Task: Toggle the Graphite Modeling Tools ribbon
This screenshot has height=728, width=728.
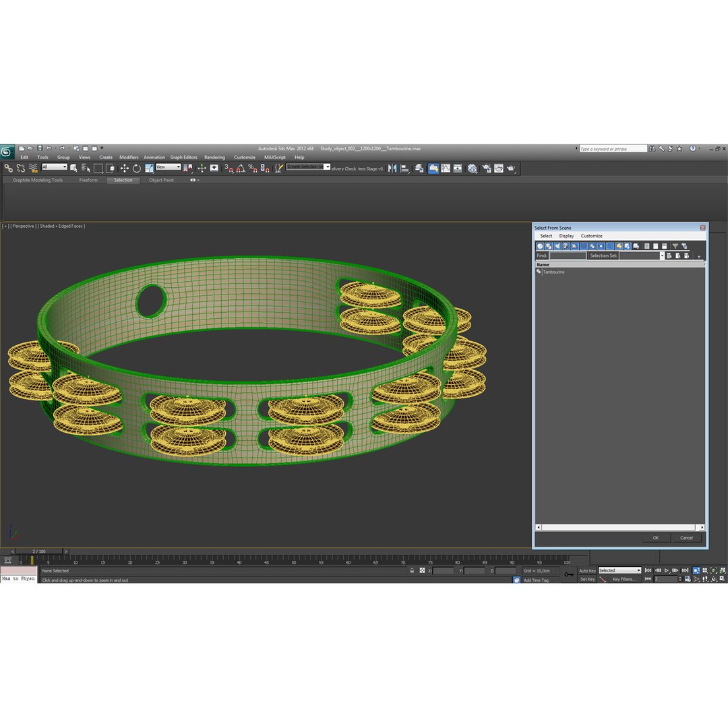Action: 433,168
